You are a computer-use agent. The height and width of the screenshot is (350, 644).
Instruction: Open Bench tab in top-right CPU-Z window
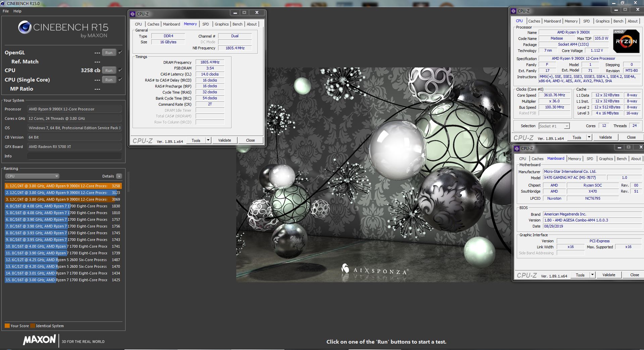click(x=618, y=21)
